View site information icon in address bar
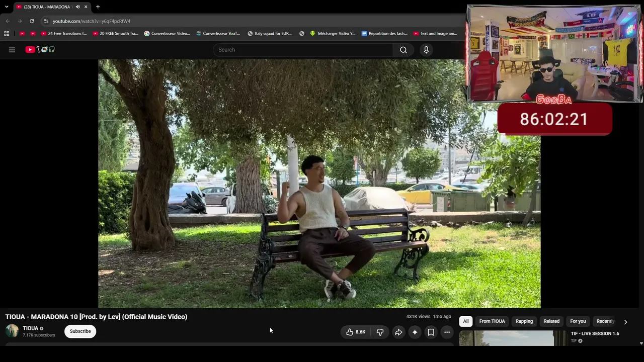644x362 pixels. [x=46, y=21]
